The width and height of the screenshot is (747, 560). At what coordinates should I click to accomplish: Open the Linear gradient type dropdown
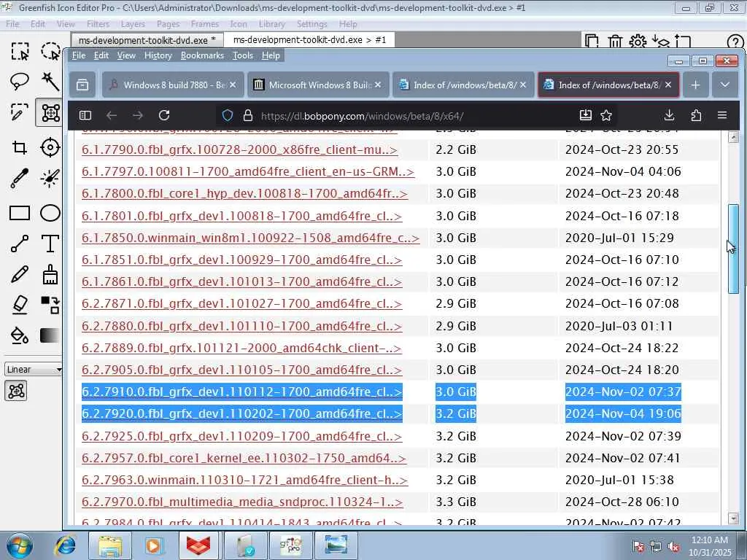pyautogui.click(x=33, y=369)
